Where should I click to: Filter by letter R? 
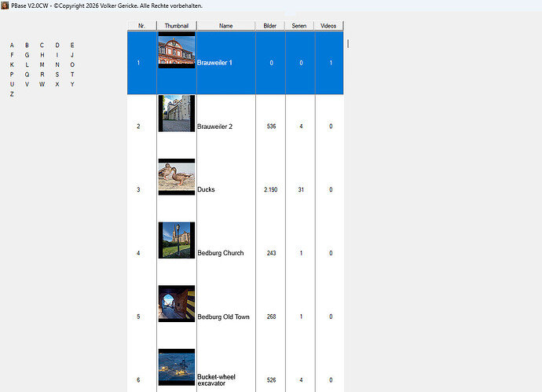pos(42,75)
